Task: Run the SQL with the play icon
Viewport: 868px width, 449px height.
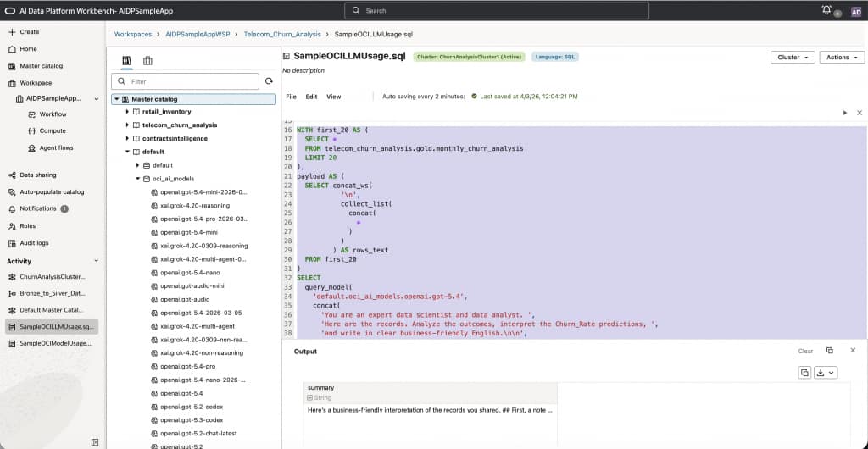Action: point(844,113)
